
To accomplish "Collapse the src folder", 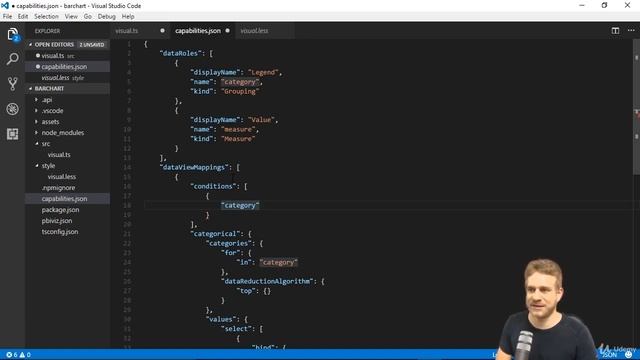I will pyautogui.click(x=46, y=144).
